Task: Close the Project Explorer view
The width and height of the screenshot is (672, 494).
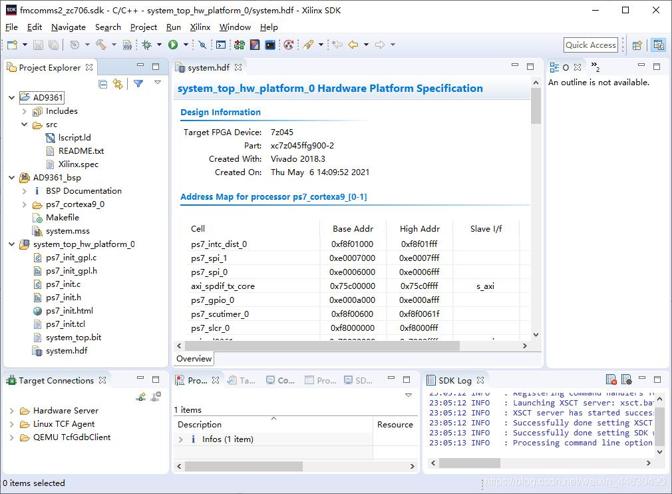Action: point(89,67)
